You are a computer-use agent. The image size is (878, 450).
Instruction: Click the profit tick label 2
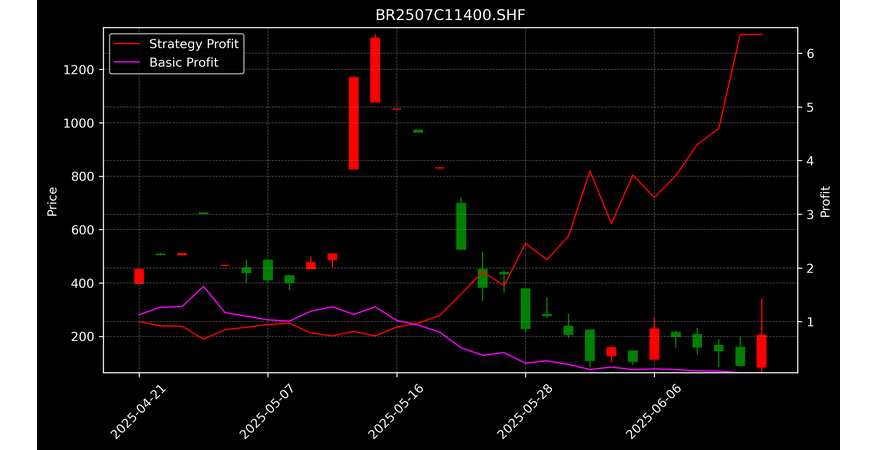click(x=810, y=269)
